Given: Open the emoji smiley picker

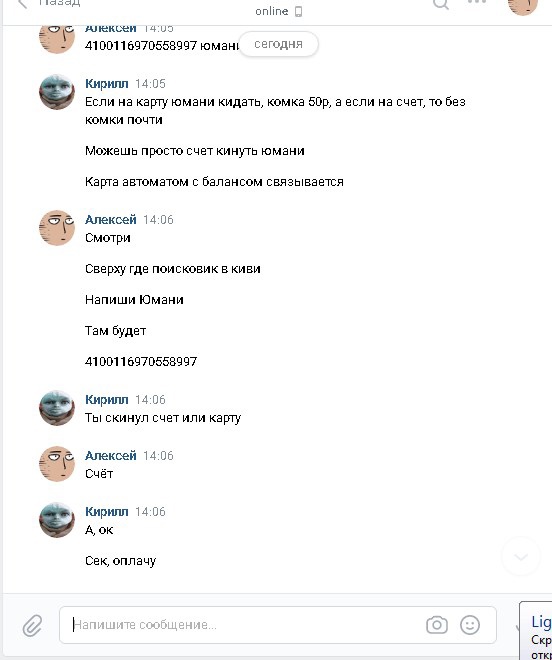Looking at the screenshot, I should click(x=470, y=625).
